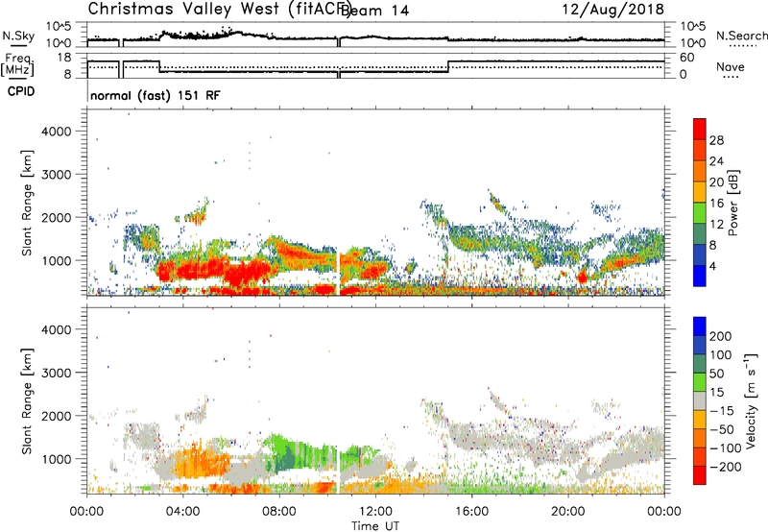Click the "CPID" row label
Viewport: 768px width, 532px height.
(21, 91)
